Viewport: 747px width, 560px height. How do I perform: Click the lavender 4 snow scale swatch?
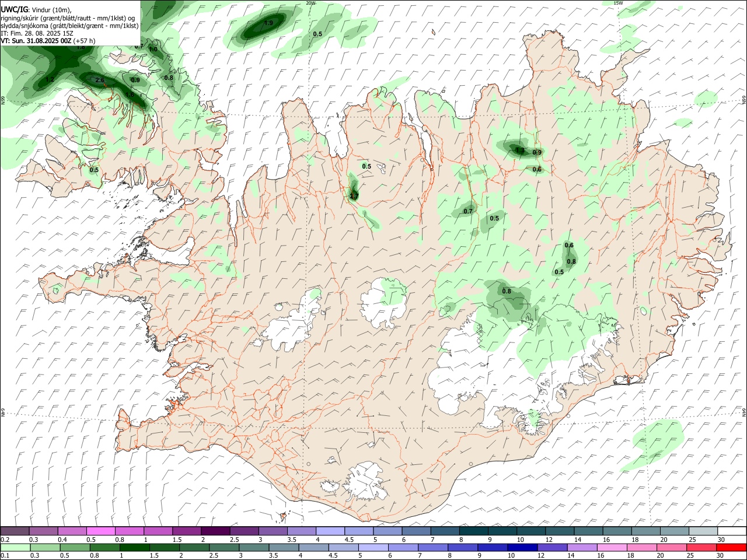(x=330, y=531)
